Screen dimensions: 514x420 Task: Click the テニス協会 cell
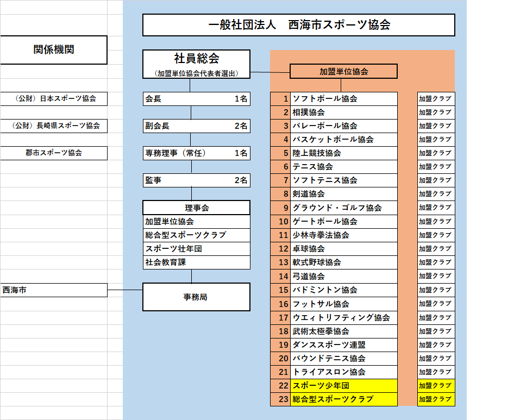[x=344, y=167]
